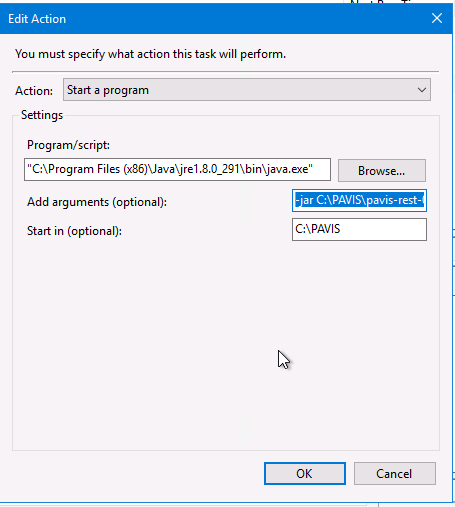Click the Action: label
455x507 pixels.
[x=34, y=91]
